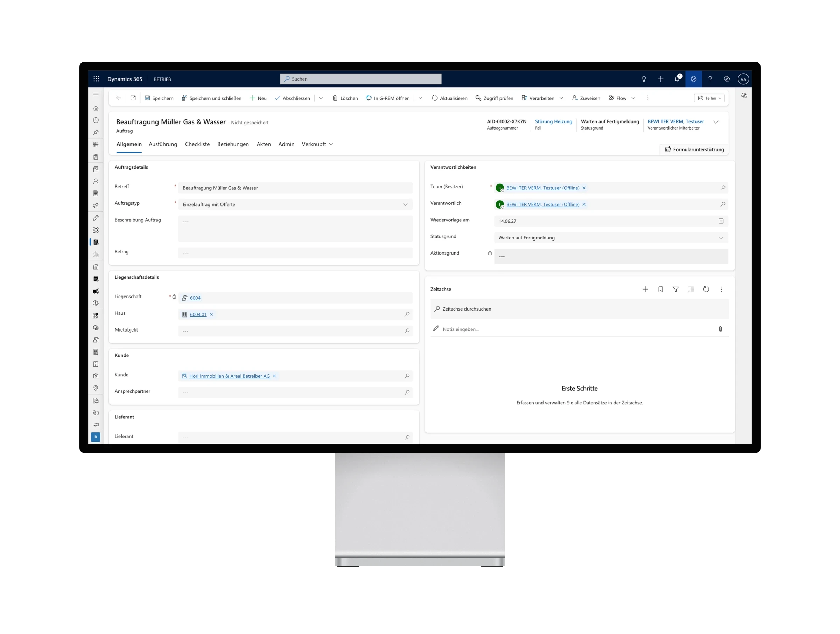840x634 pixels.
Task: Click the pin icon in the left sidebar
Action: (96, 132)
